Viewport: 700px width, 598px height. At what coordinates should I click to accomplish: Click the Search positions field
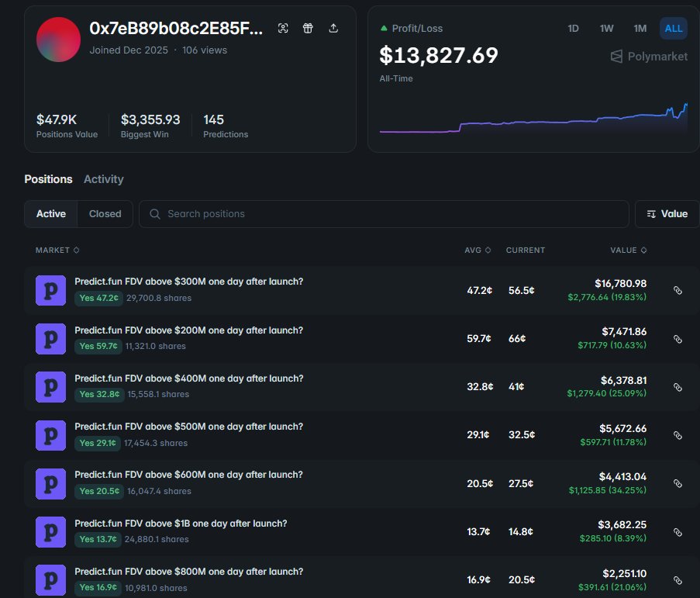coord(384,214)
